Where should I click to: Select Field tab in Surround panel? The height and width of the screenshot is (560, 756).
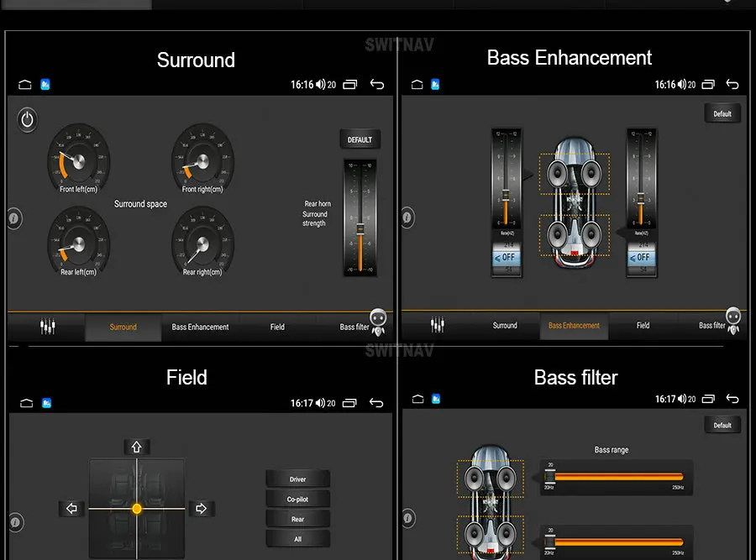(277, 327)
